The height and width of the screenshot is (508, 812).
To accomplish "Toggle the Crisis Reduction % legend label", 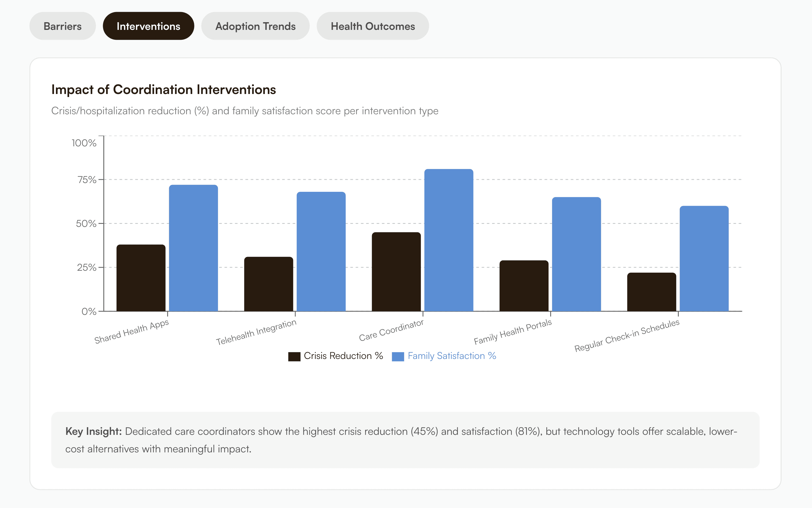I will pyautogui.click(x=343, y=356).
